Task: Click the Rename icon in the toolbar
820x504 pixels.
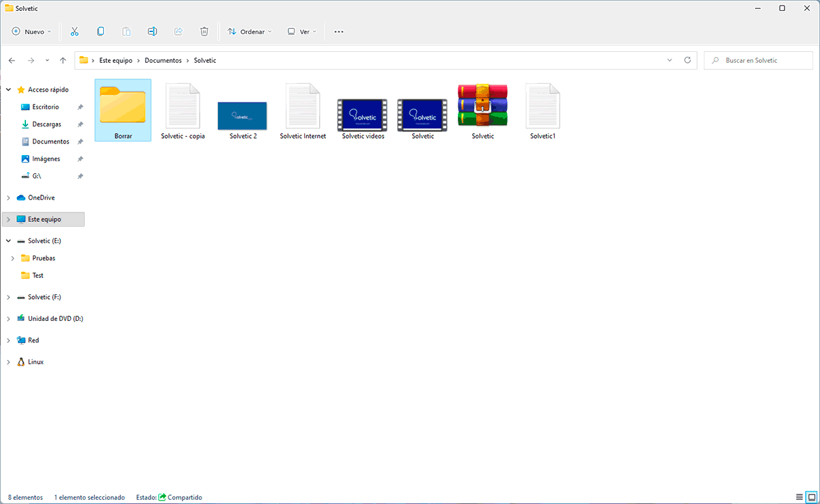Action: pyautogui.click(x=152, y=31)
